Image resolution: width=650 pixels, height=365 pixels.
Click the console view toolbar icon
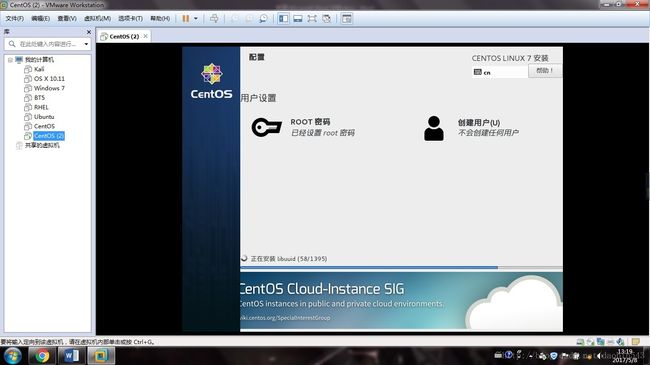click(347, 19)
